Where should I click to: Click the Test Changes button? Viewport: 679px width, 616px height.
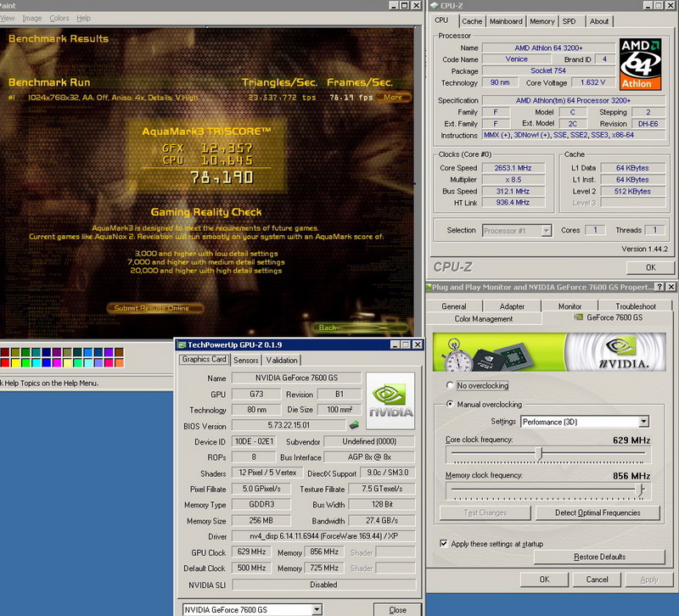(x=485, y=512)
